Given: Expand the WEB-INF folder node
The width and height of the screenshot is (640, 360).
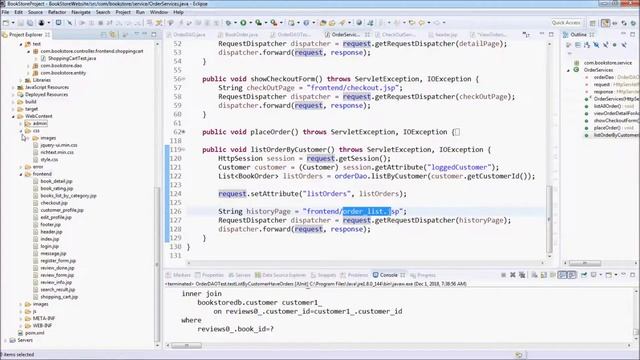Looking at the screenshot, I should 21,326.
